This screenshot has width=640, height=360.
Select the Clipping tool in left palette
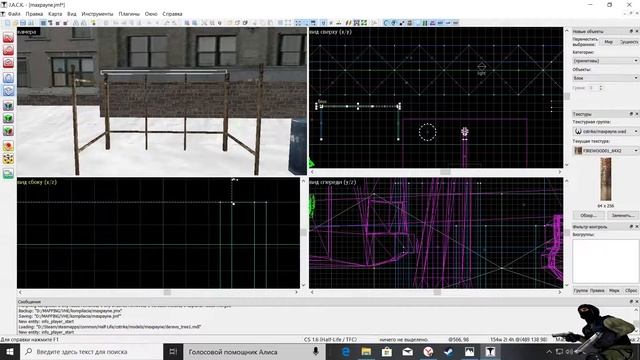8,146
